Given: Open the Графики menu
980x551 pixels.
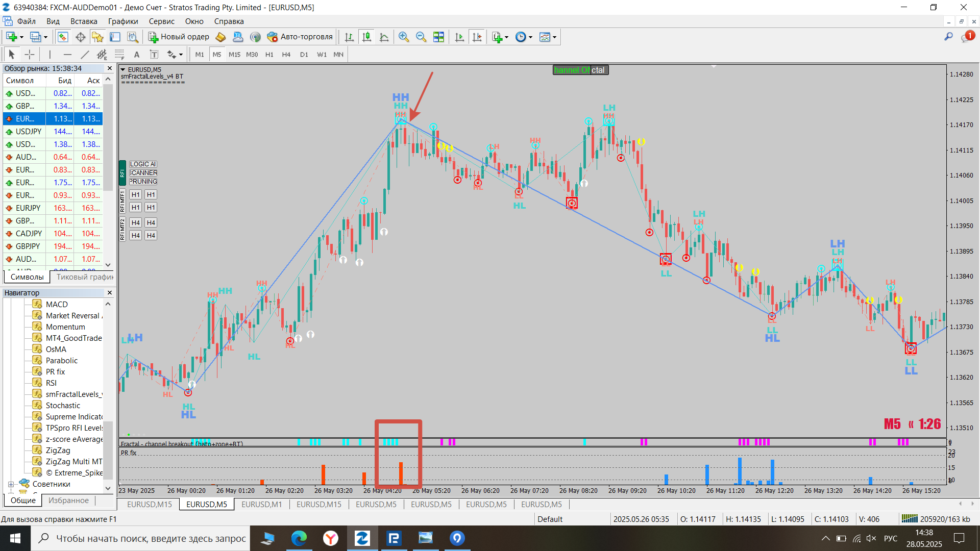Looking at the screenshot, I should 122,21.
